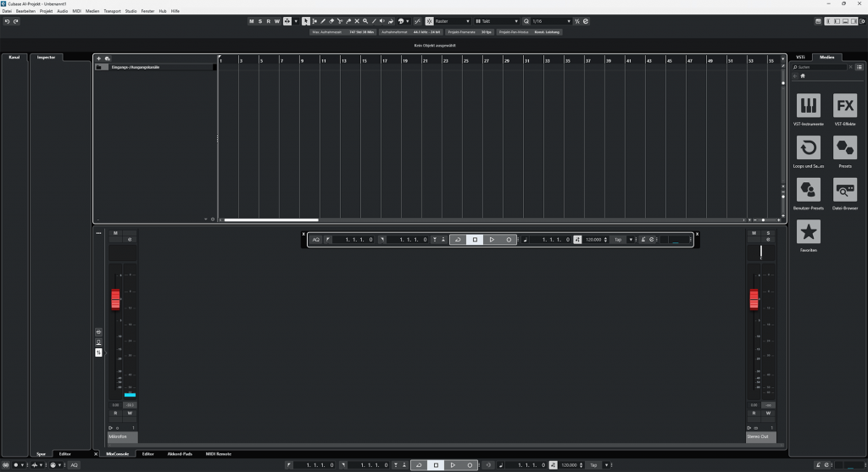
Task: Click Stop in floating transport panel
Action: pos(475,240)
